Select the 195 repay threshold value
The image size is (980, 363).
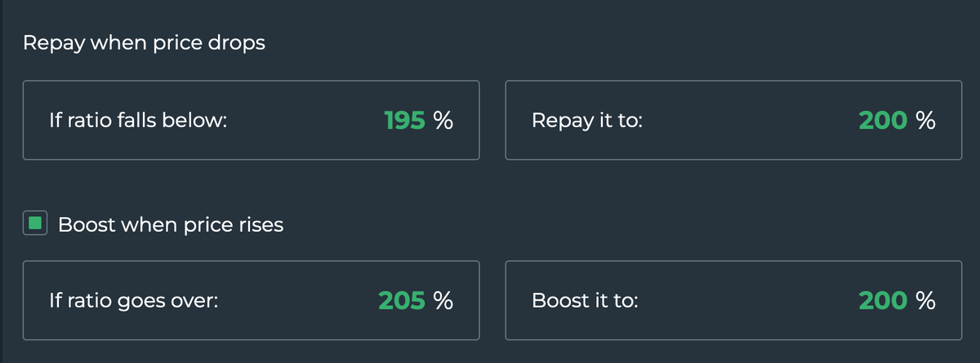click(404, 121)
